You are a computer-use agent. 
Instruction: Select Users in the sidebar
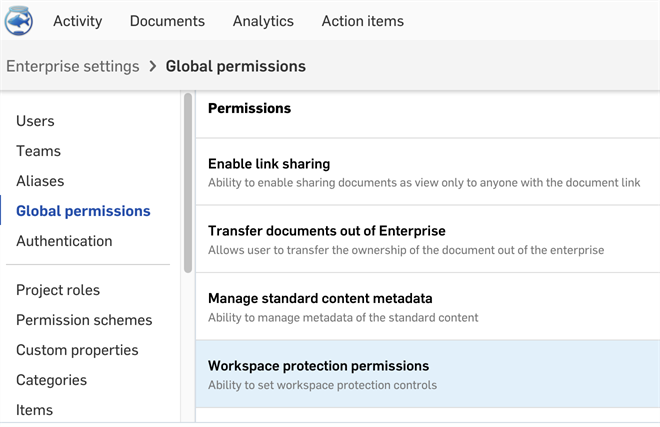[35, 121]
